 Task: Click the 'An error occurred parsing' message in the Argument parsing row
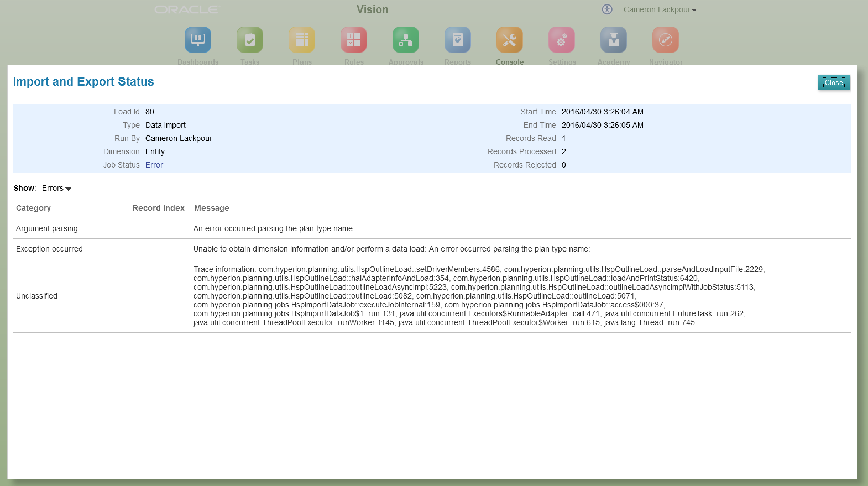tap(274, 228)
